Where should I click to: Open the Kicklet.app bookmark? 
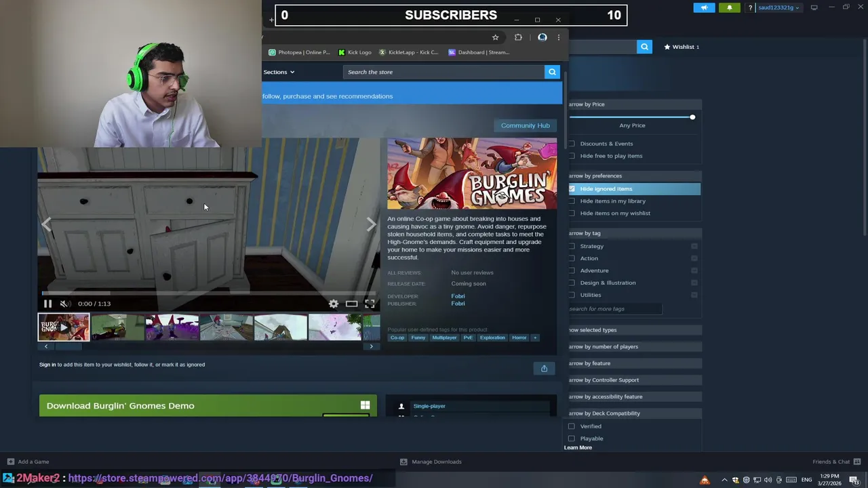(x=409, y=52)
